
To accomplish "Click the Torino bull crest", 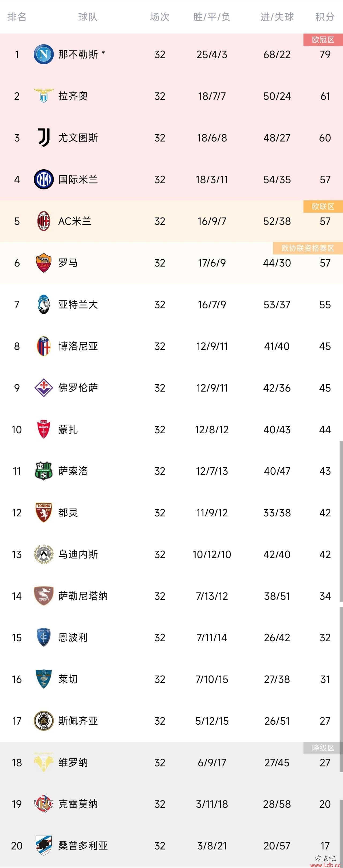I will (x=44, y=512).
